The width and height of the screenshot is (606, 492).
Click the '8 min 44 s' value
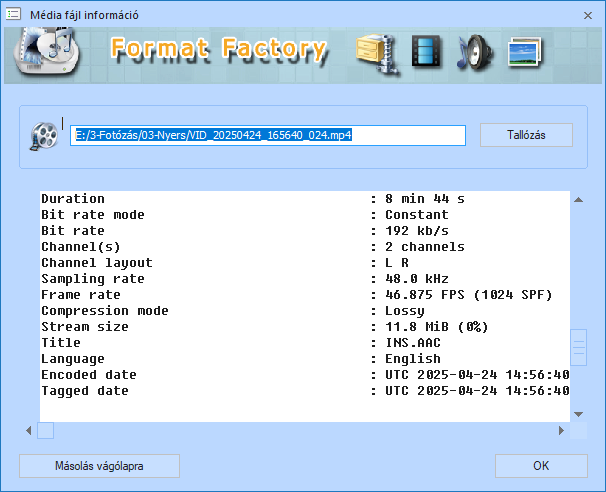pos(425,199)
